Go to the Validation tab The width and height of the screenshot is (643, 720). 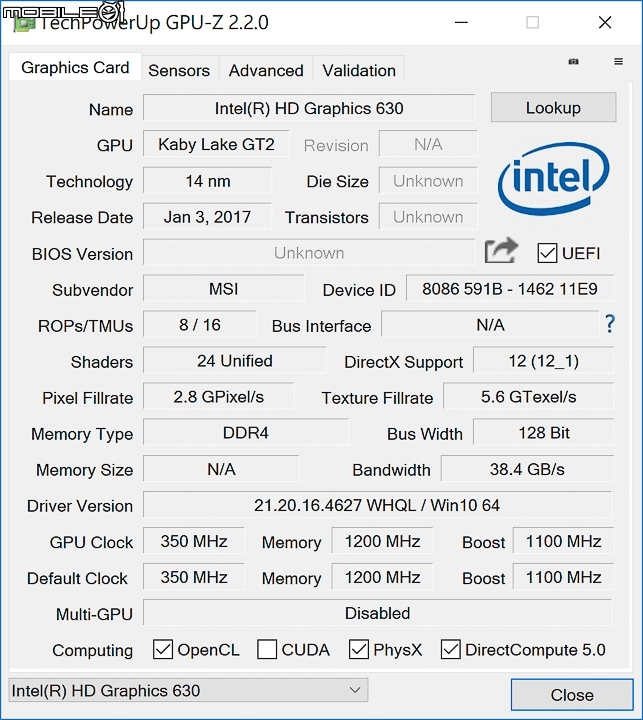coord(359,70)
